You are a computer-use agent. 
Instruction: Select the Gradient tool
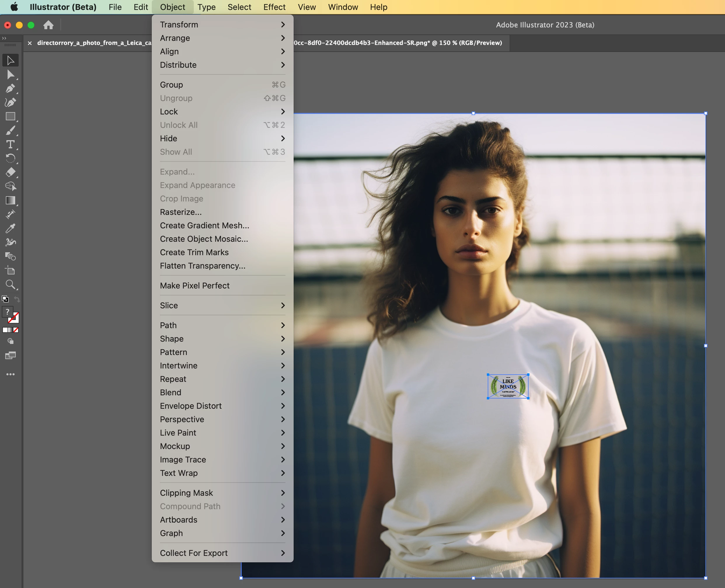pyautogui.click(x=10, y=201)
